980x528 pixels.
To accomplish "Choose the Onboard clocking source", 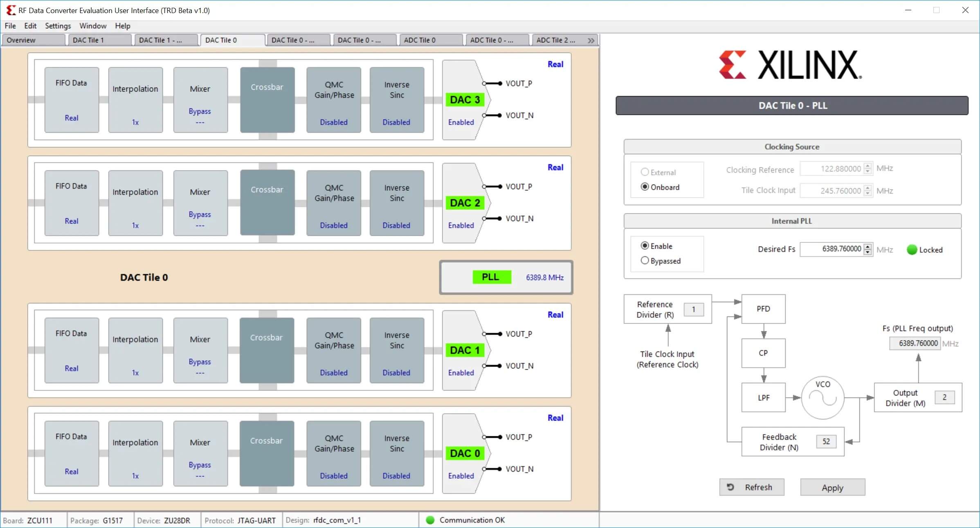I will (x=645, y=187).
